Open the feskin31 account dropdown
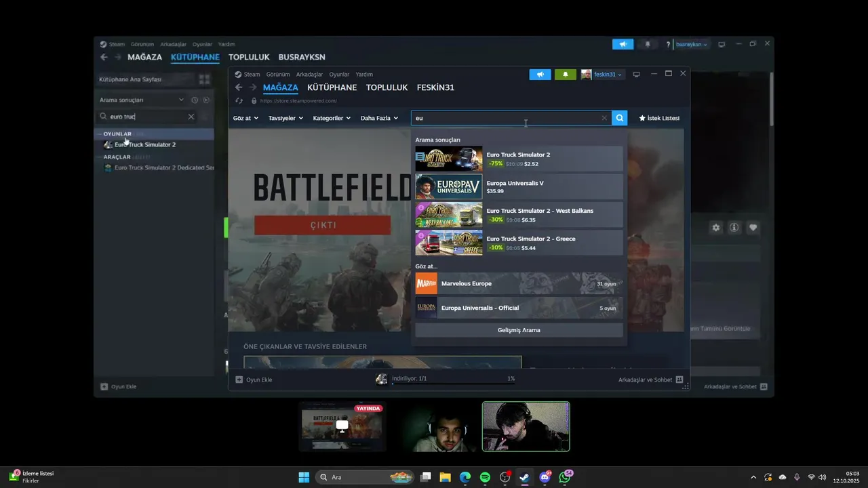Screen dimensions: 868x488 pos(608,75)
